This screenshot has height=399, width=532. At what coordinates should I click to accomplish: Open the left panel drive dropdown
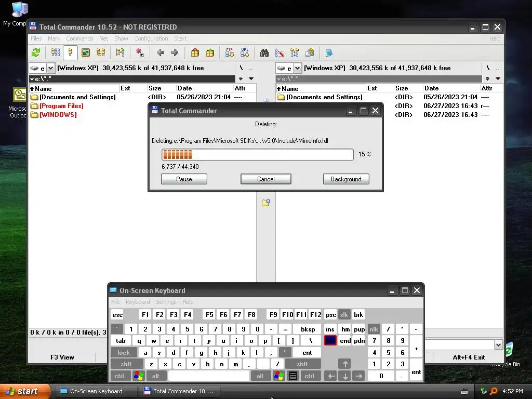tap(50, 68)
